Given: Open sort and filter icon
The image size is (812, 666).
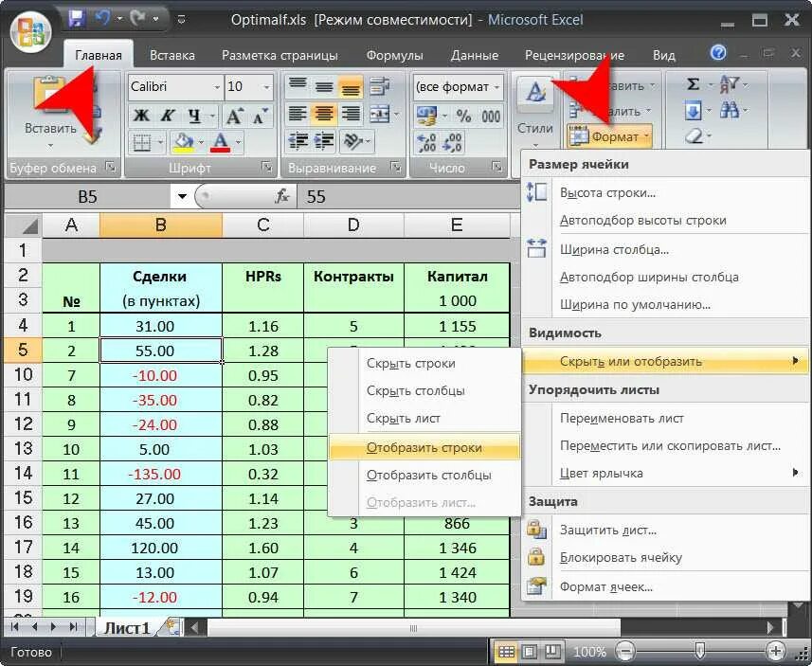Looking at the screenshot, I should (730, 84).
